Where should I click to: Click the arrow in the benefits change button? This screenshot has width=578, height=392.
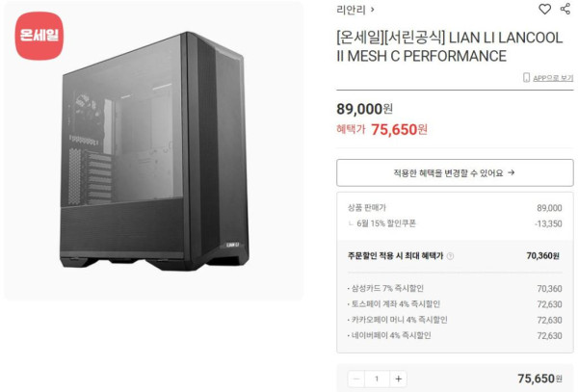click(511, 172)
